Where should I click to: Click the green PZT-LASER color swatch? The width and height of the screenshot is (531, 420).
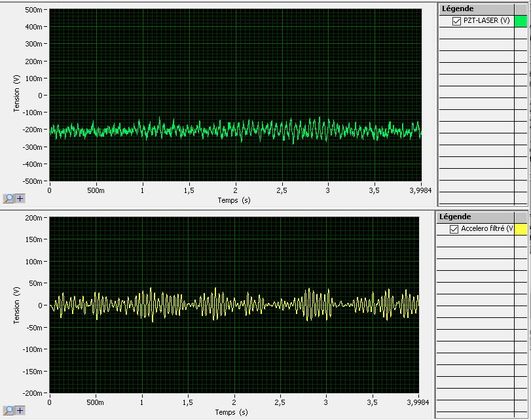(521, 21)
